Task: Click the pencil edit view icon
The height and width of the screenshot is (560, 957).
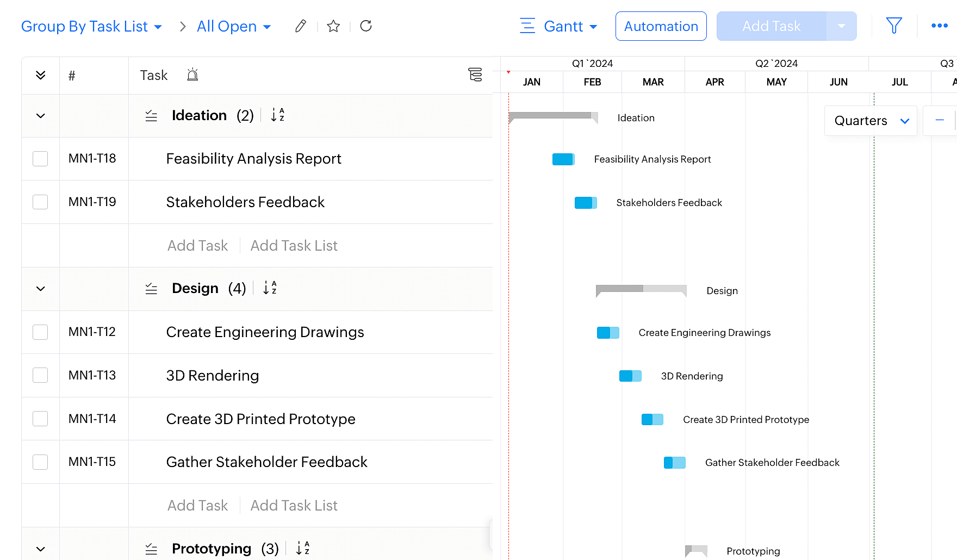Action: 300,26
